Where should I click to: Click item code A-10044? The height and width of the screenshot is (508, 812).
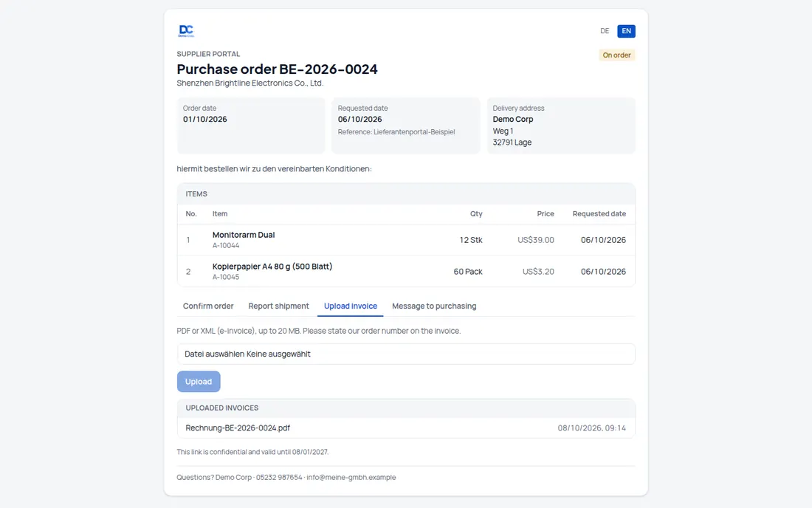(226, 245)
